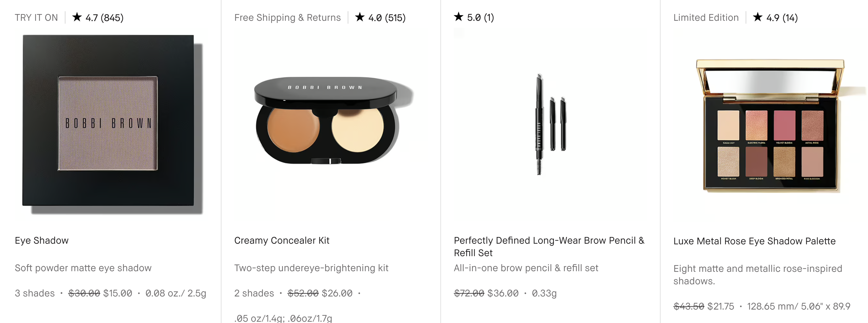This screenshot has height=323, width=868.
Task: Click the star rating icon for Eye Shadow
Action: (x=77, y=17)
